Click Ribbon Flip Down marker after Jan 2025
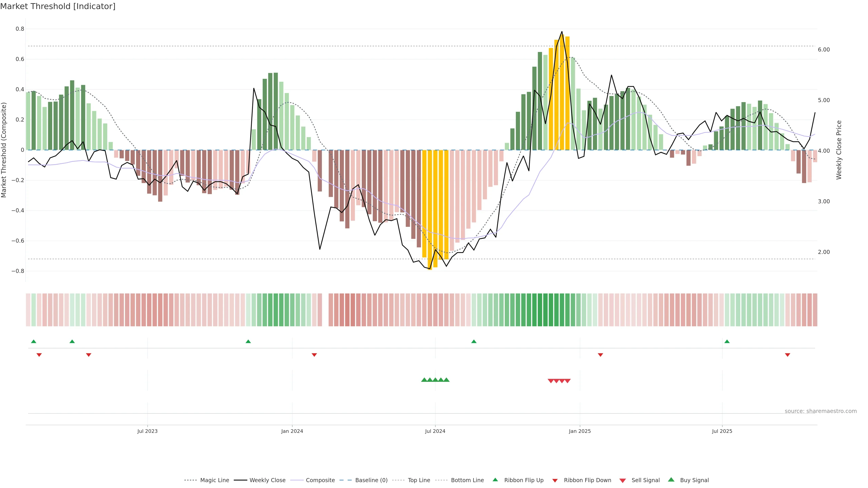Viewport: 868px width, 488px height. click(600, 355)
